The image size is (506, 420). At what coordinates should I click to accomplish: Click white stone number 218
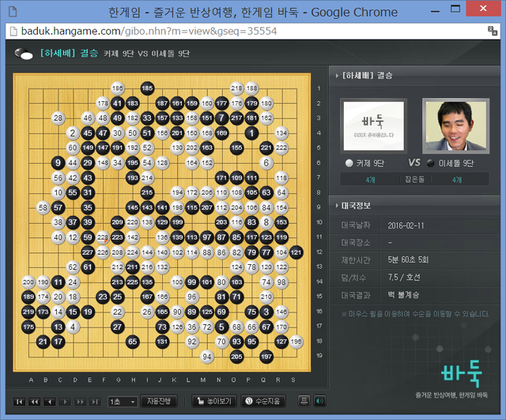tap(236, 88)
